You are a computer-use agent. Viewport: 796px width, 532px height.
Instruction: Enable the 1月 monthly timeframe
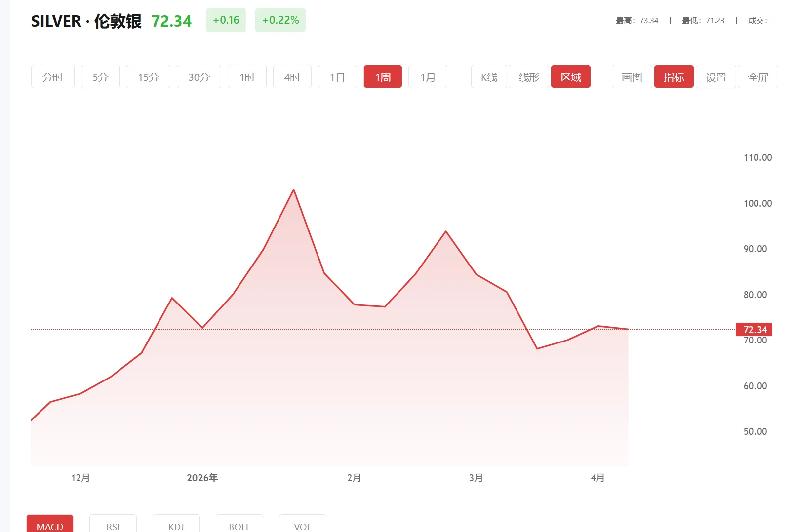[x=428, y=76]
